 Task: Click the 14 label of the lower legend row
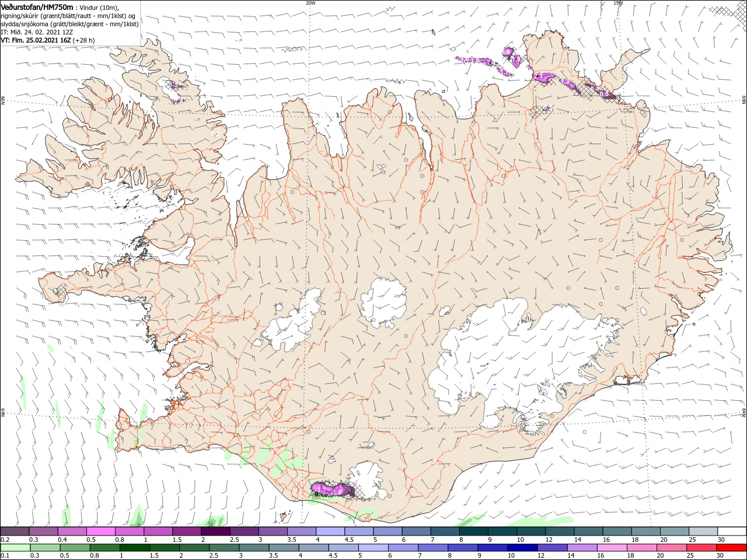click(x=571, y=556)
